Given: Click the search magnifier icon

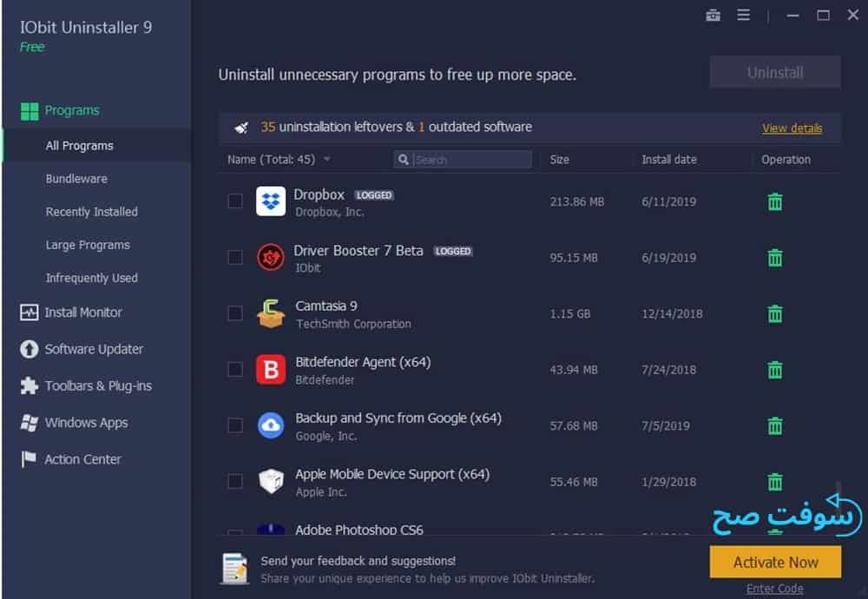Looking at the screenshot, I should (404, 160).
